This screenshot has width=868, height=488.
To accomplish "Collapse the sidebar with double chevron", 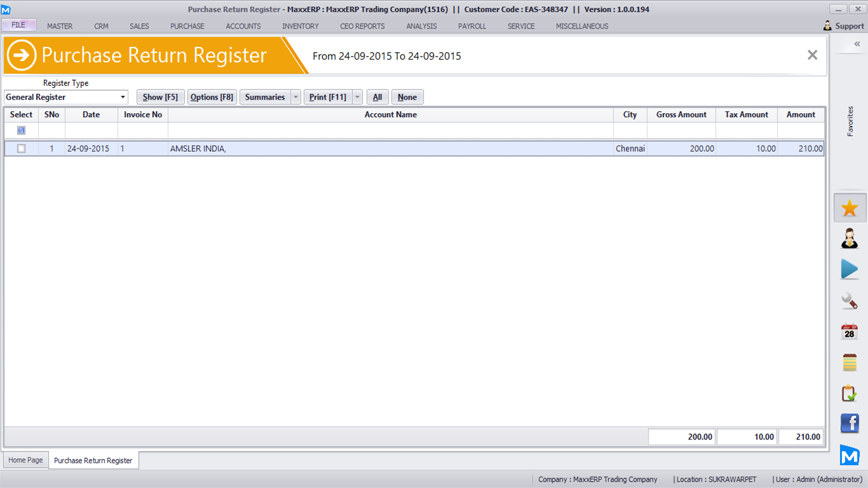I will [x=857, y=44].
